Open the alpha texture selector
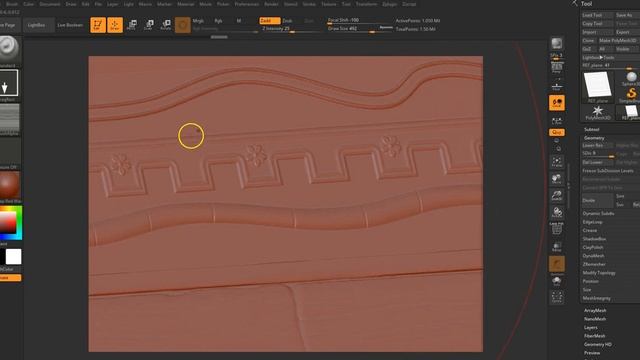The image size is (640, 360). [9, 118]
